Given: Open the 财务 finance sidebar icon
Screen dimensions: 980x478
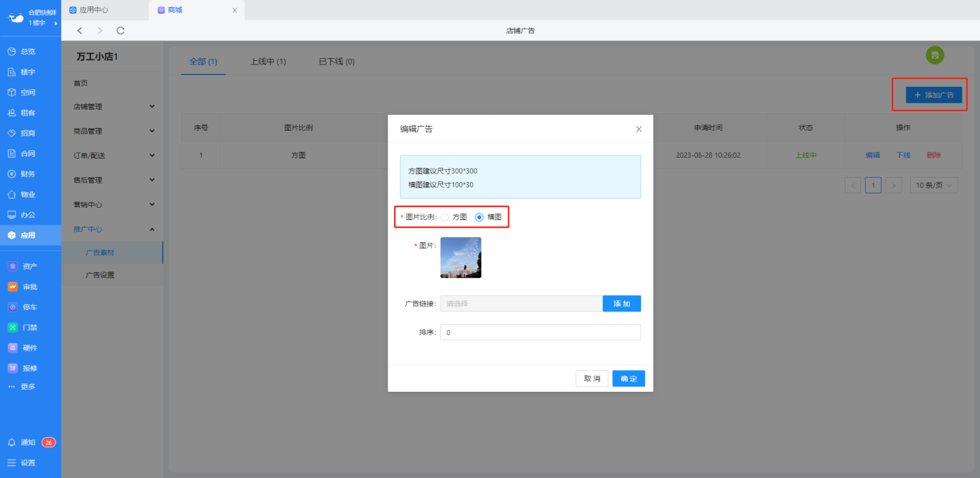Looking at the screenshot, I should pyautogui.click(x=12, y=174).
